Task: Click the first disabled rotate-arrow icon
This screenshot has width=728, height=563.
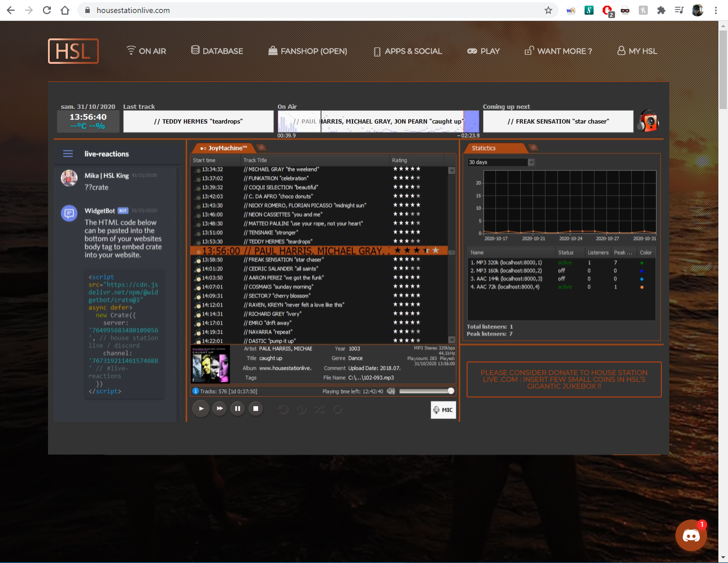Action: click(284, 409)
